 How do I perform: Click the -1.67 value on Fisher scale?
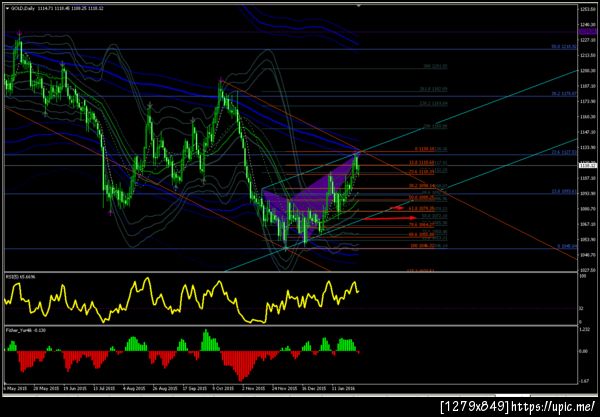click(584, 381)
